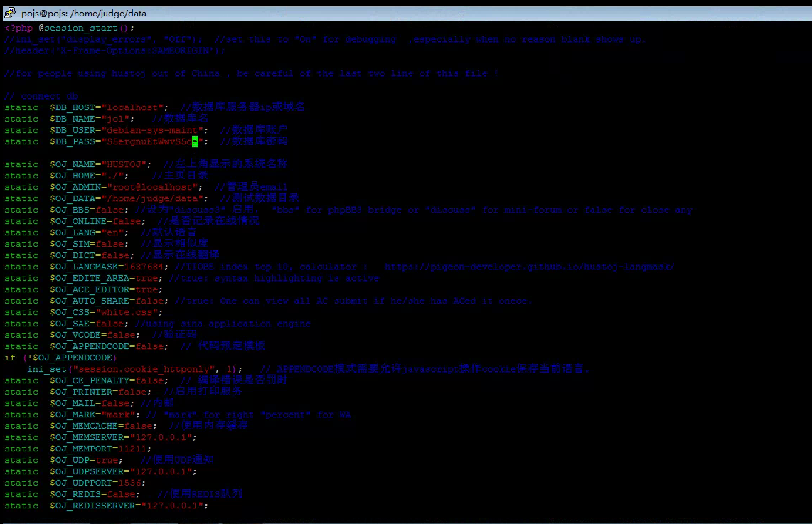Image resolution: width=812 pixels, height=524 pixels.
Task: Click the $OJ_SIM variable
Action: pos(70,245)
